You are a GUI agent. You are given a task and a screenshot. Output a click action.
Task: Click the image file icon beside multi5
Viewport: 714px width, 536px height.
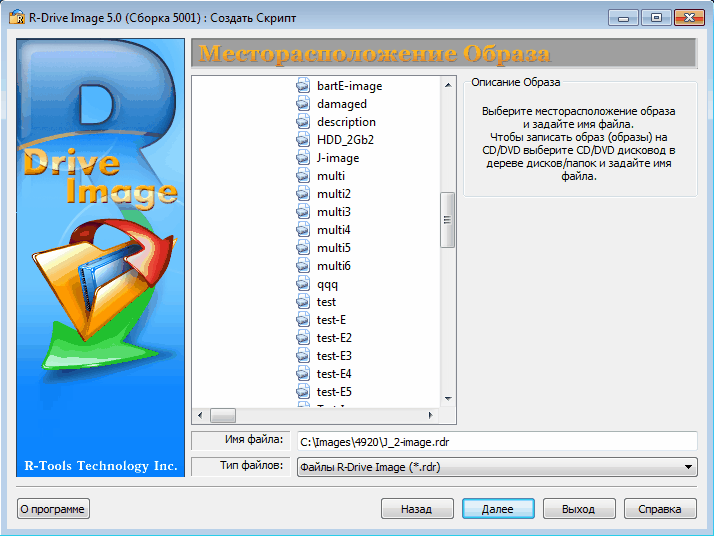tap(303, 248)
